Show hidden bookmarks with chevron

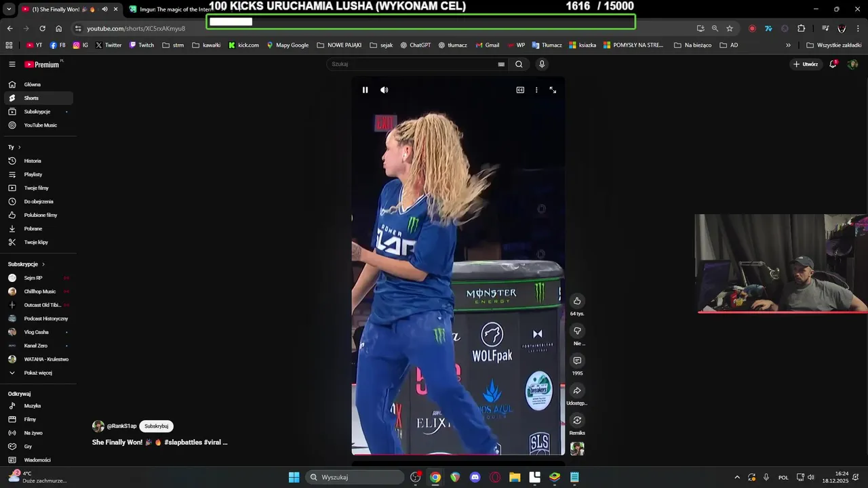coord(788,45)
